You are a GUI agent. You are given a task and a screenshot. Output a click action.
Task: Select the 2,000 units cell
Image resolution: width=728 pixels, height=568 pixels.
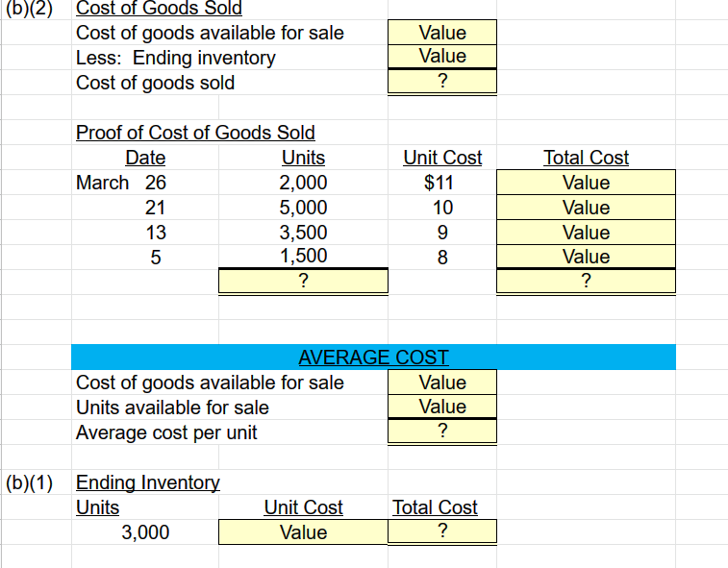click(x=303, y=183)
